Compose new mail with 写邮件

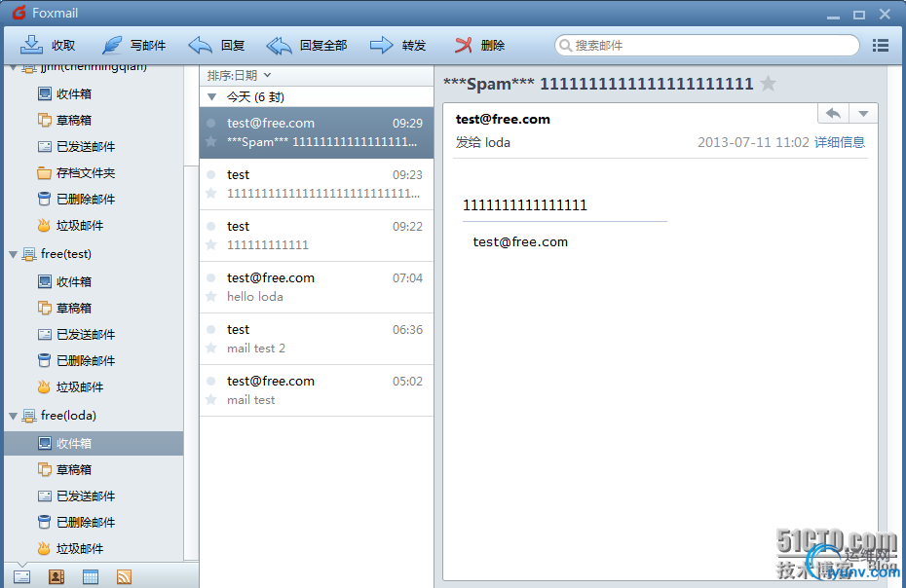[134, 45]
